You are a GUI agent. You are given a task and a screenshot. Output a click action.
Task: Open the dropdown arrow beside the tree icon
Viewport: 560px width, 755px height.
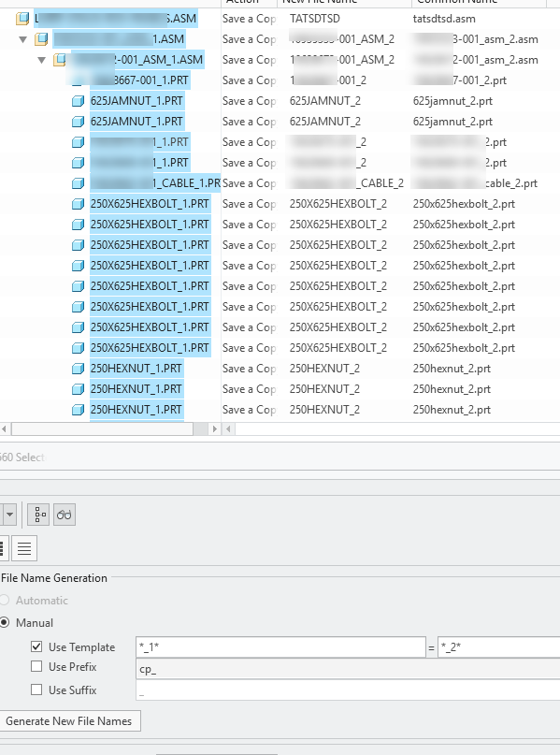pyautogui.click(x=9, y=515)
